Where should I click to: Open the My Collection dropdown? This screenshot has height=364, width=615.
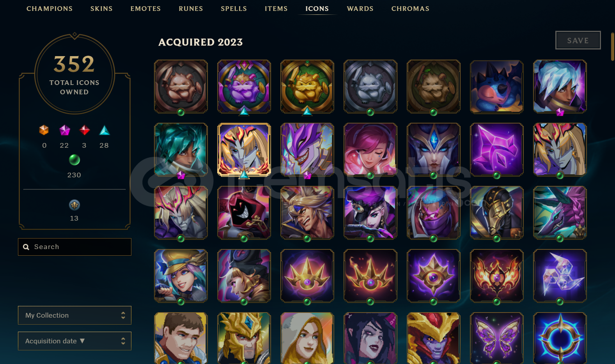coord(74,315)
